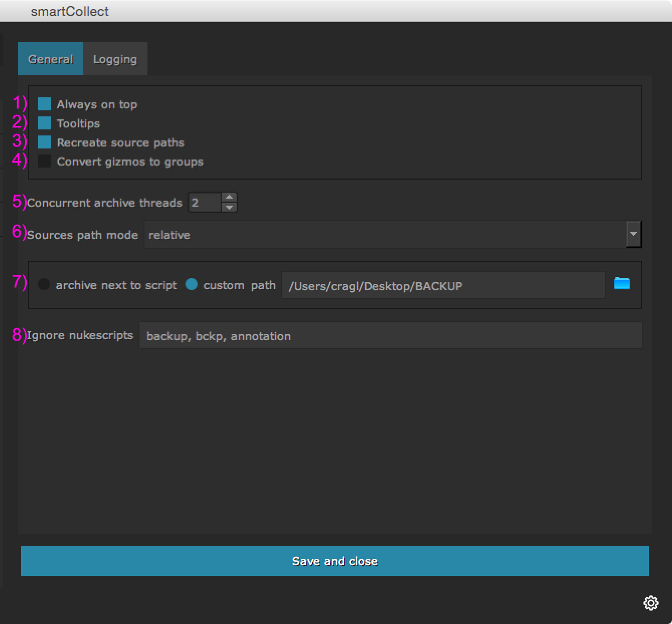Click the Convert gizmos to groups label
672x624 pixels.
[x=130, y=162]
